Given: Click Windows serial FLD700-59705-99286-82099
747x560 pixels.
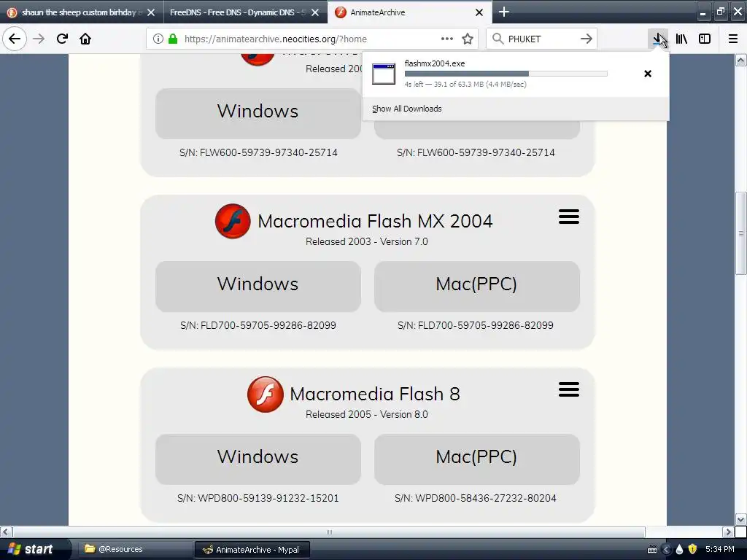Looking at the screenshot, I should point(258,325).
